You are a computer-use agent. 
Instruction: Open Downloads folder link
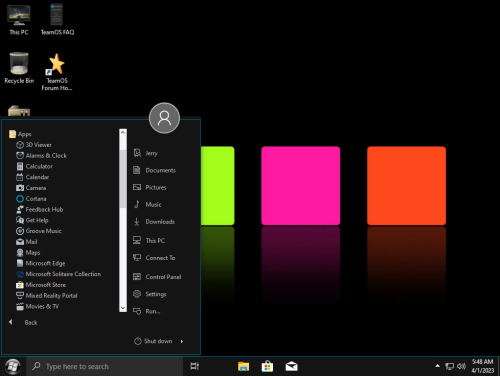pyautogui.click(x=154, y=222)
